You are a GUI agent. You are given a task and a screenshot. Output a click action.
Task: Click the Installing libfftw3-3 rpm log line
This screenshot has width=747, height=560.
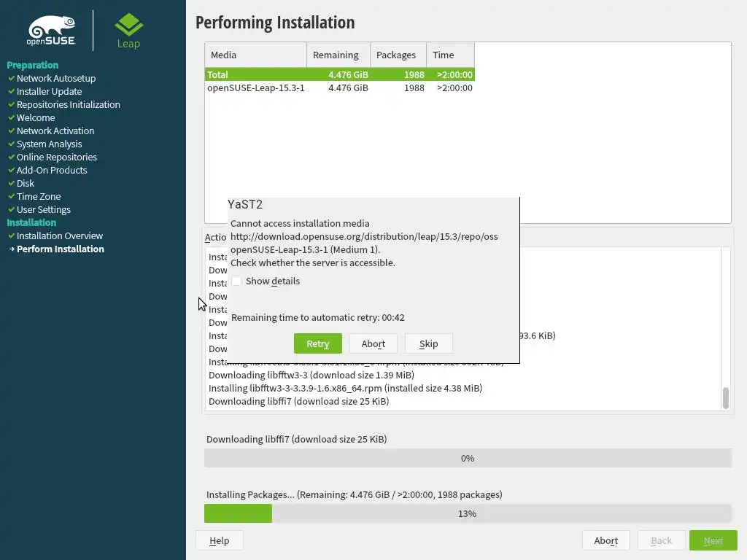pos(345,388)
